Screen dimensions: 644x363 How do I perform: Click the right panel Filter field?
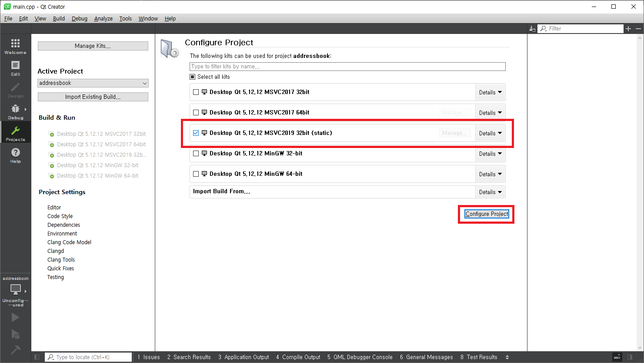coord(581,29)
